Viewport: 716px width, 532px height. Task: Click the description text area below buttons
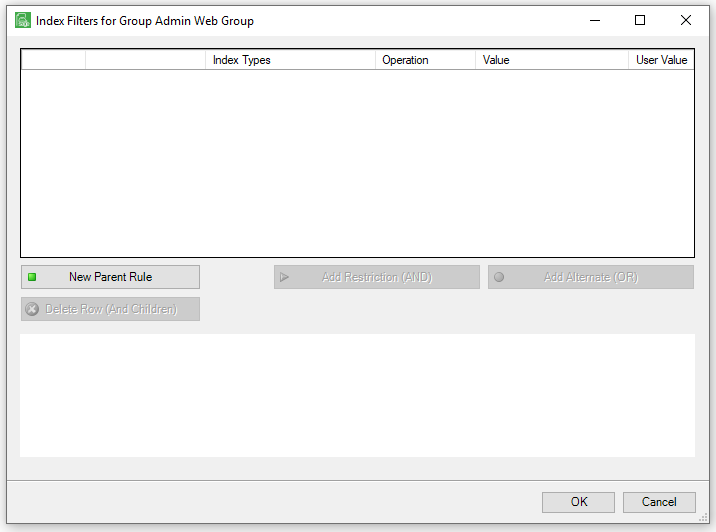357,395
